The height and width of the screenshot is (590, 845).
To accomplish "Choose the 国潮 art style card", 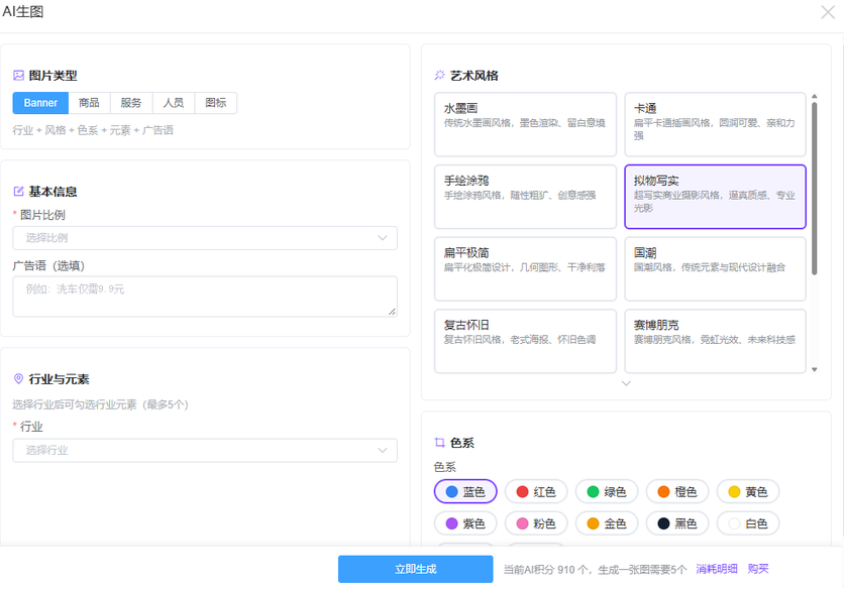I will point(715,269).
